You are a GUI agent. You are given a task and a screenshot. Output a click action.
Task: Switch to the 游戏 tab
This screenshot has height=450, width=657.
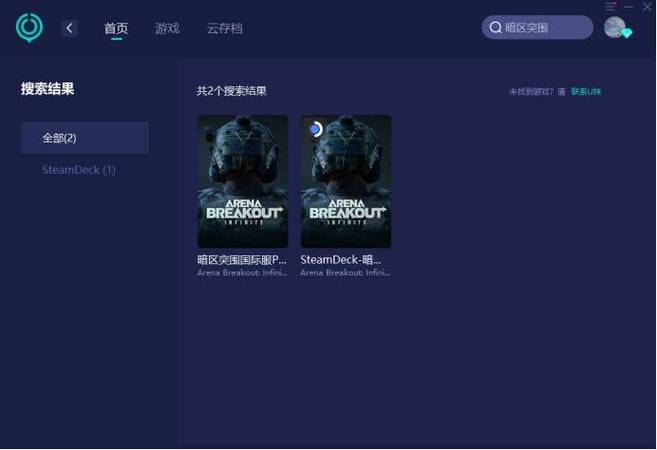pos(167,28)
